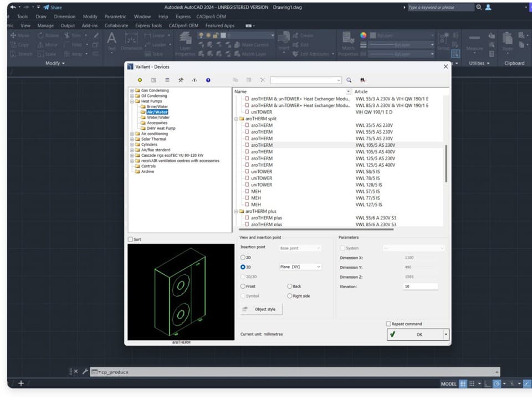
Task: Collapse the aroTHERM split tree branch
Action: point(236,119)
